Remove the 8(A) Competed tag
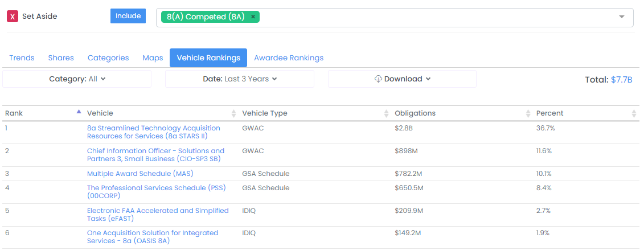This screenshot has width=644, height=250. pos(253,17)
